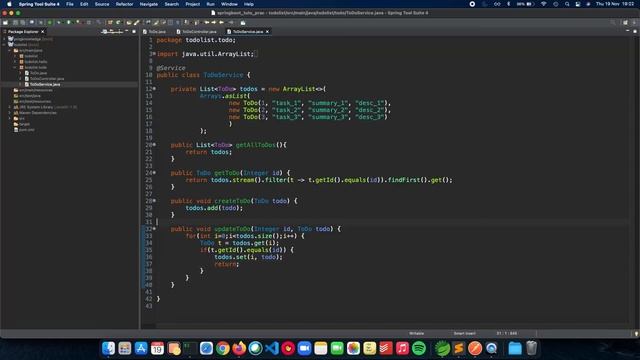
Task: Open Spring Tool Suite leaf icon in dock
Action: pos(442,348)
